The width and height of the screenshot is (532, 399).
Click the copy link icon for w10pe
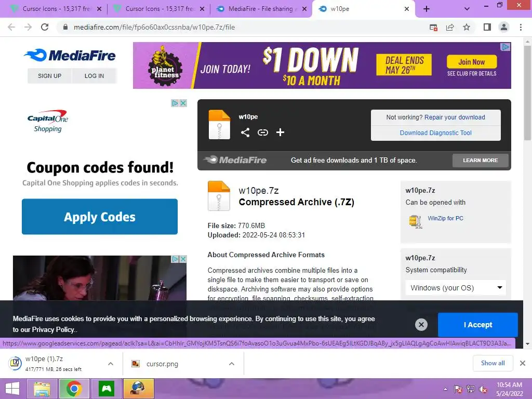click(x=262, y=132)
